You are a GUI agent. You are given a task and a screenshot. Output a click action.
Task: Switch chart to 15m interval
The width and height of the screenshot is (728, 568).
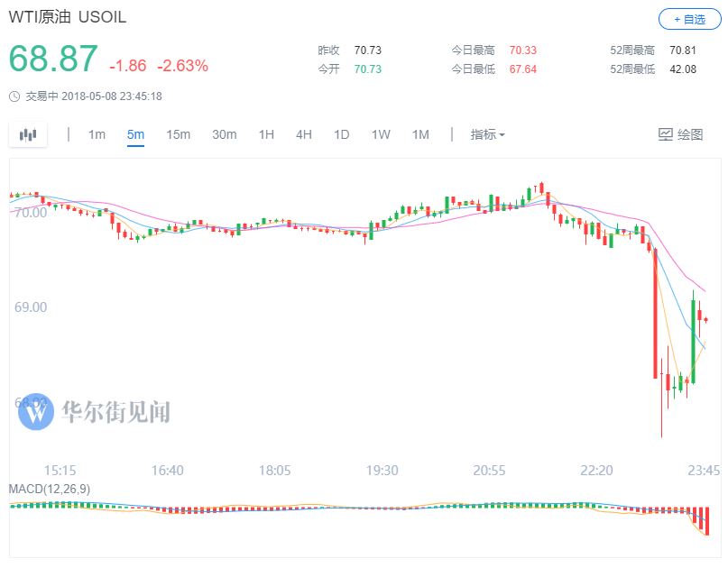178,134
